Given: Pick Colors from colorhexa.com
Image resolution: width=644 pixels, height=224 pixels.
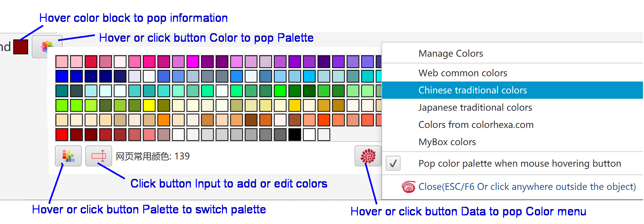Looking at the screenshot, I should pyautogui.click(x=476, y=125).
